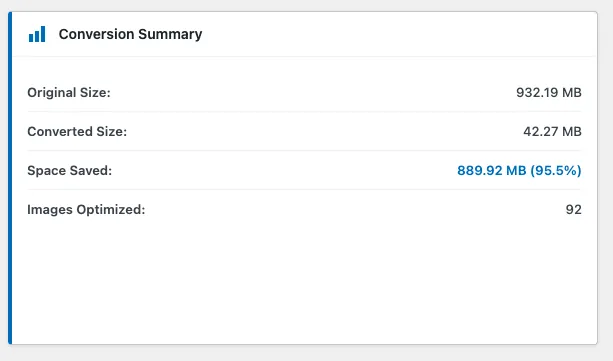The width and height of the screenshot is (613, 361).
Task: Click the empty area below Images Optimized
Action: tap(304, 282)
